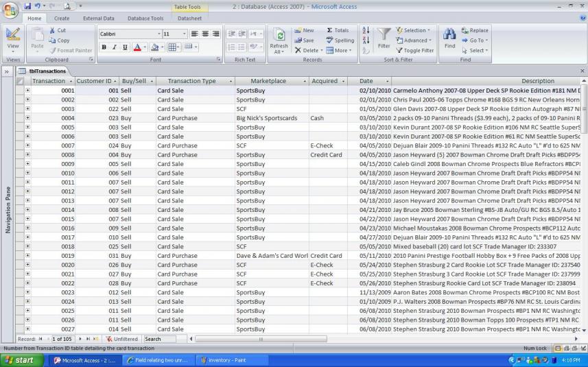This screenshot has width=588, height=367.
Task: Click the Office Button orb
Action: 10,10
